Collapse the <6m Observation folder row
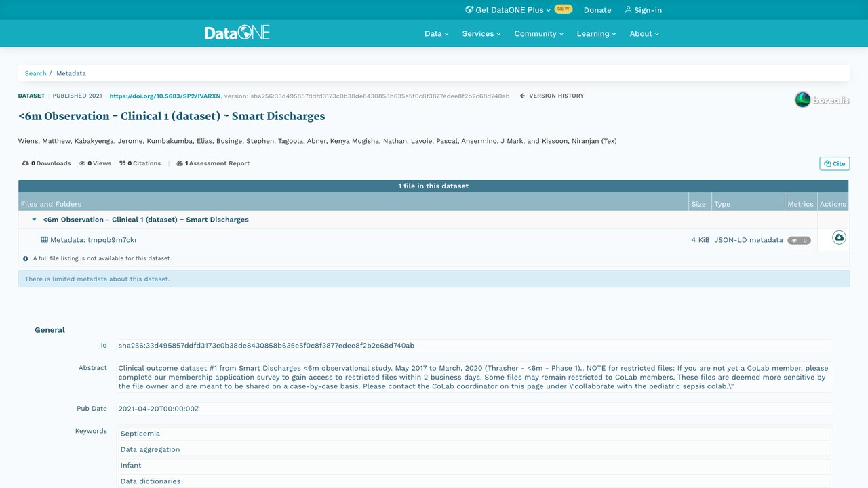Viewport: 868px width, 488px height. [34, 220]
